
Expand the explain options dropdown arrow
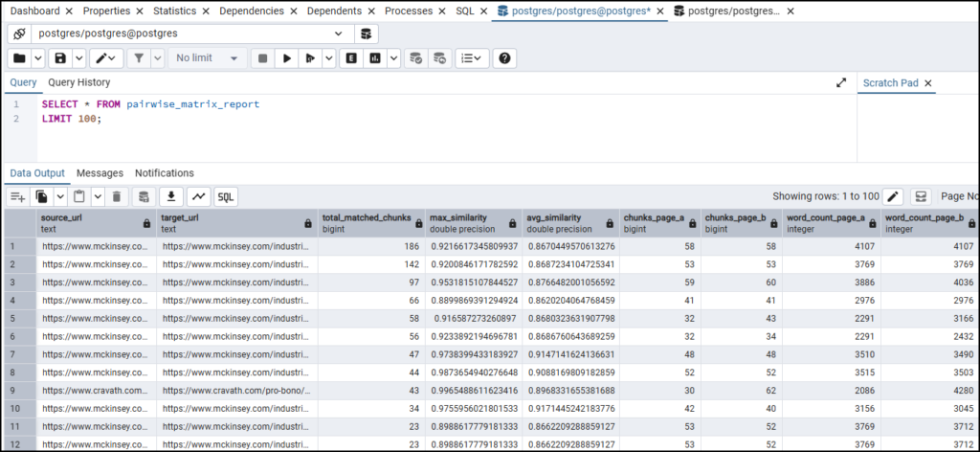(x=393, y=58)
